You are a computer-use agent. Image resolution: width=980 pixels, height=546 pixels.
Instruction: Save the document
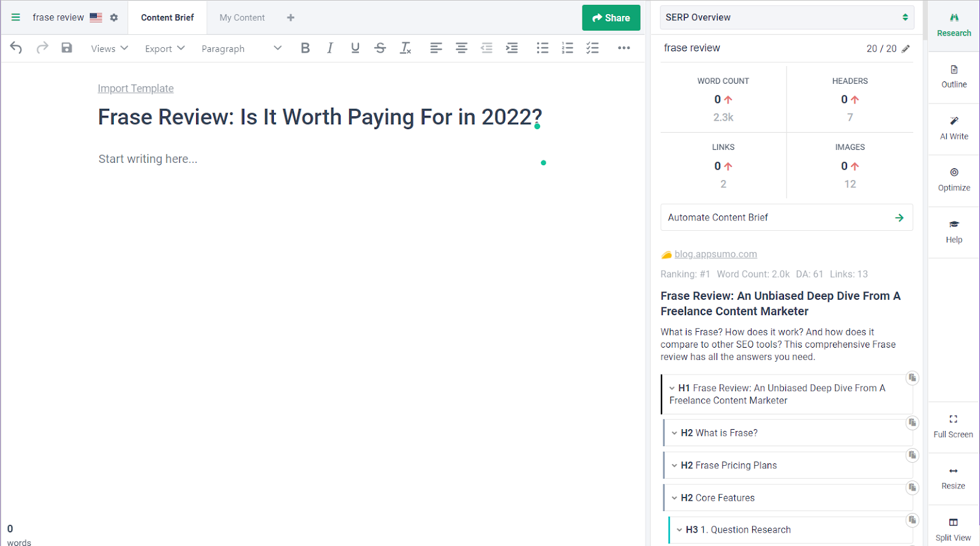click(67, 48)
